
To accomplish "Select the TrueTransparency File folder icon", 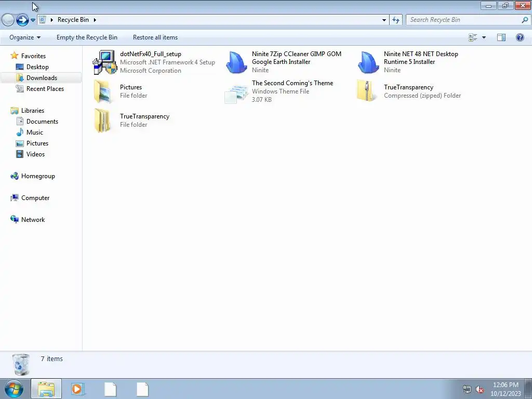I will coord(102,121).
